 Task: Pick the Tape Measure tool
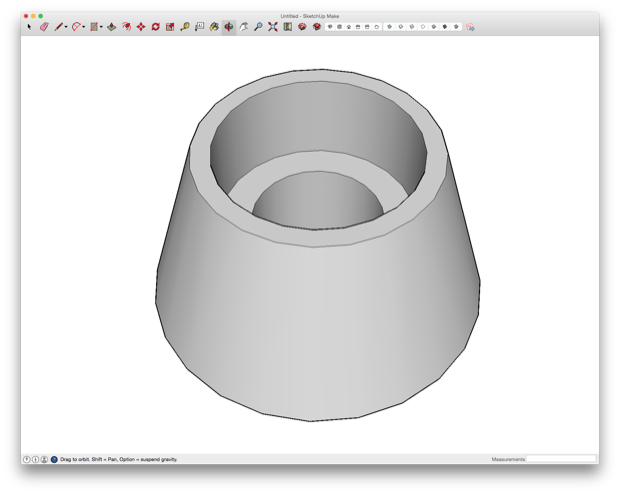tap(185, 27)
